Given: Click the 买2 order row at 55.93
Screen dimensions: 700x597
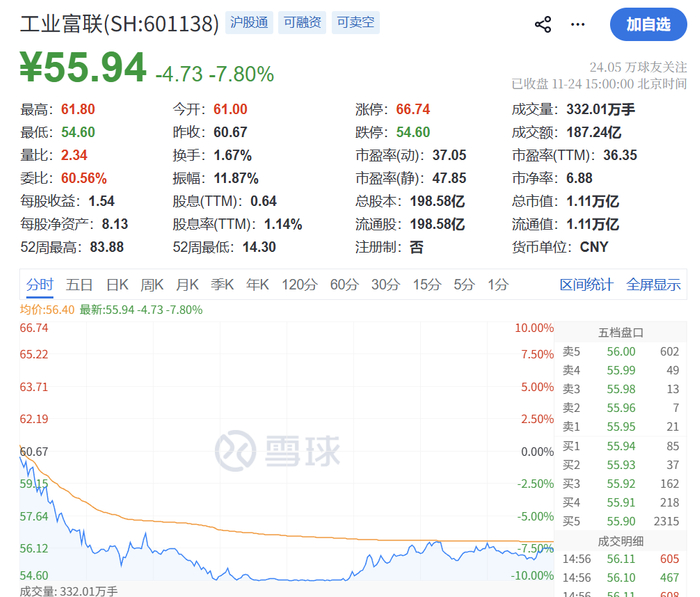Looking at the screenshot, I should click(x=621, y=465).
